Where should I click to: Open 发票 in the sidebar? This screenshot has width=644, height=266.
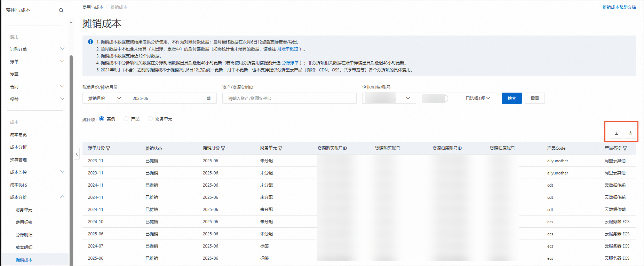pyautogui.click(x=14, y=74)
